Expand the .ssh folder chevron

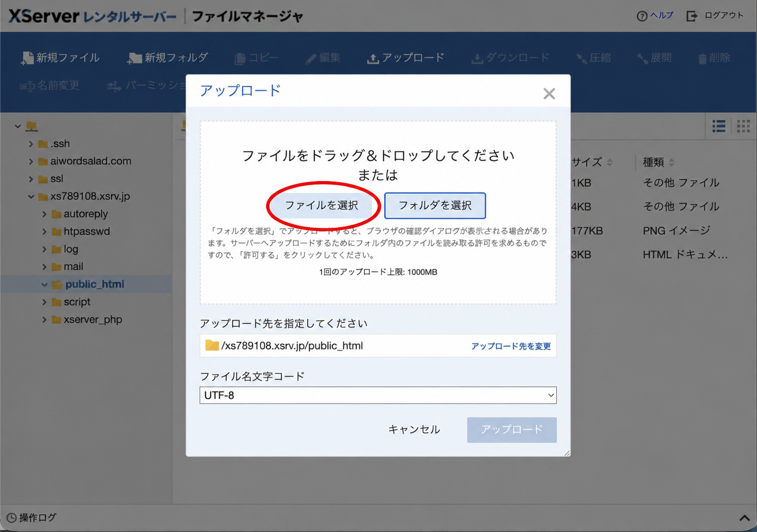31,144
